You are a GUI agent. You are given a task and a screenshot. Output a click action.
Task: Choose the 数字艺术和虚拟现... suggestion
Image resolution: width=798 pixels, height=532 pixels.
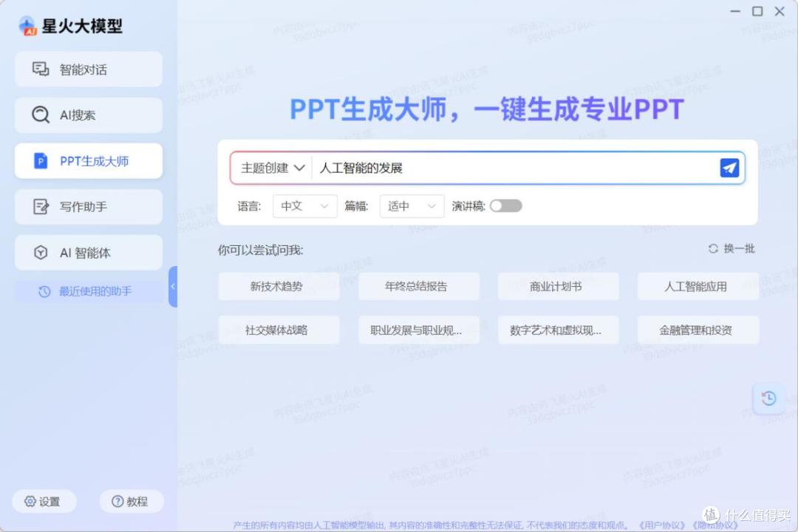[559, 330]
